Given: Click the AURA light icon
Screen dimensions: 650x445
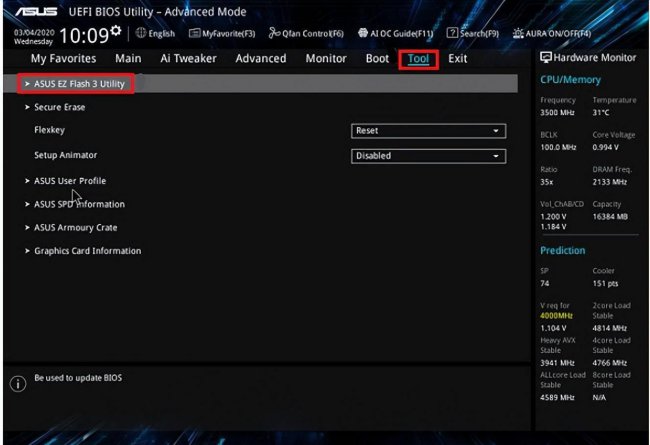Looking at the screenshot, I should [x=518, y=33].
